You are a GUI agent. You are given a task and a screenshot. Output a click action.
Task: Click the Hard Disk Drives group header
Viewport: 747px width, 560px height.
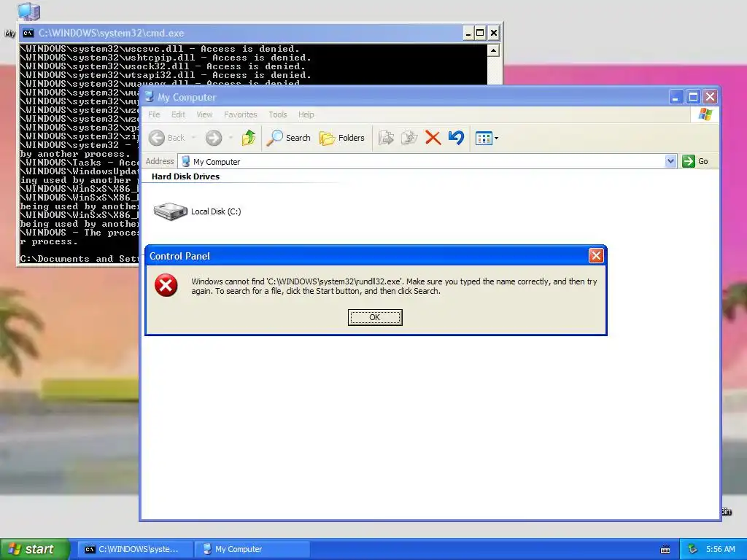pos(185,176)
